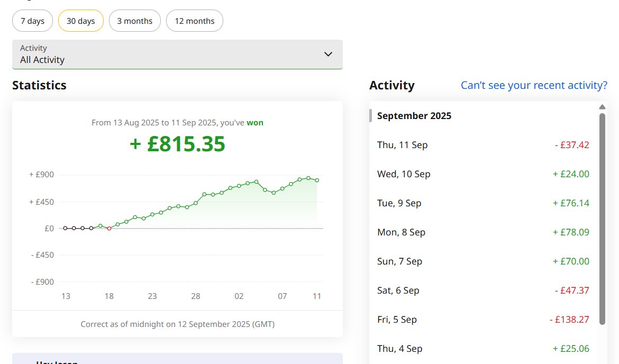This screenshot has height=364, width=619.
Task: Open "Can't see your recent activity?" link
Action: [x=534, y=85]
